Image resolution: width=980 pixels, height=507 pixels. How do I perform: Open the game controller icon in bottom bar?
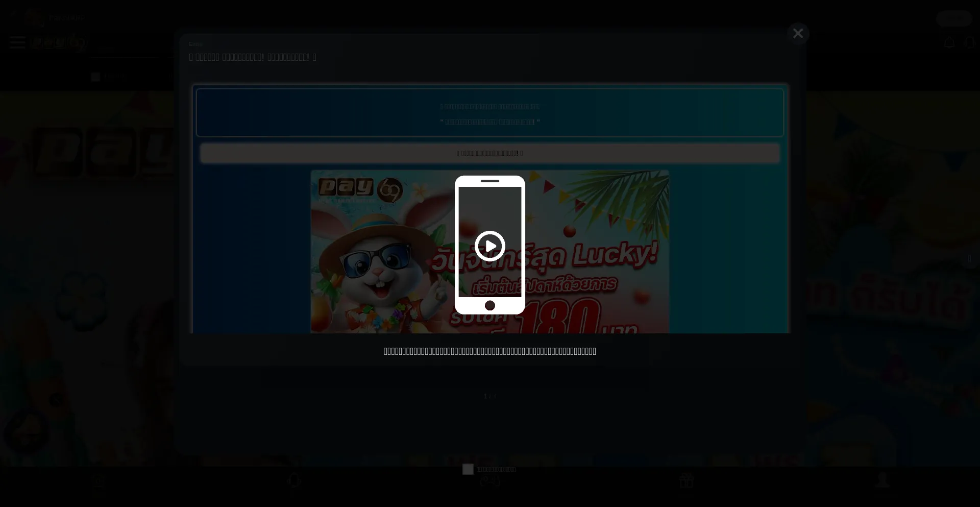click(x=489, y=481)
